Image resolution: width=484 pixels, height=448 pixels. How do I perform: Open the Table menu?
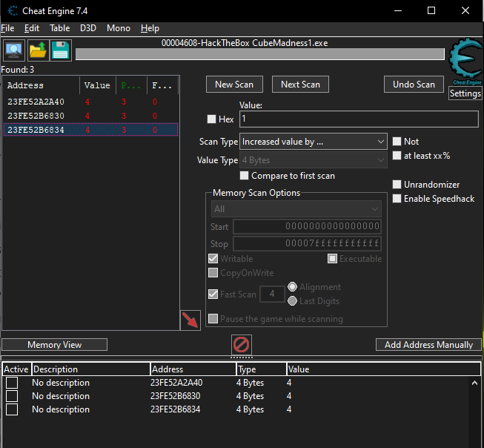[x=60, y=28]
